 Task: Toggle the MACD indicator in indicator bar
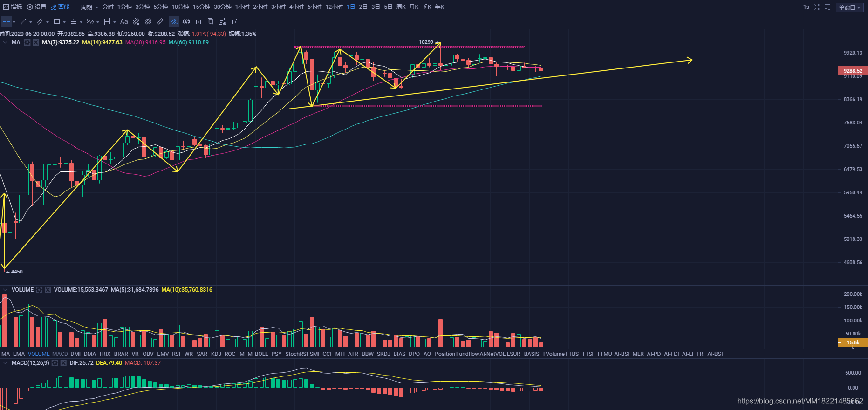click(x=60, y=354)
